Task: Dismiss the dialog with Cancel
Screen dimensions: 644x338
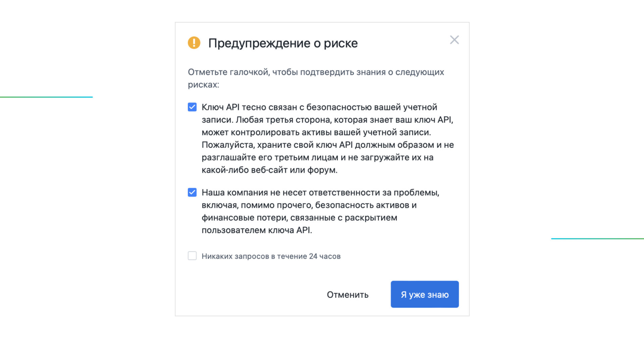Action: pos(347,294)
